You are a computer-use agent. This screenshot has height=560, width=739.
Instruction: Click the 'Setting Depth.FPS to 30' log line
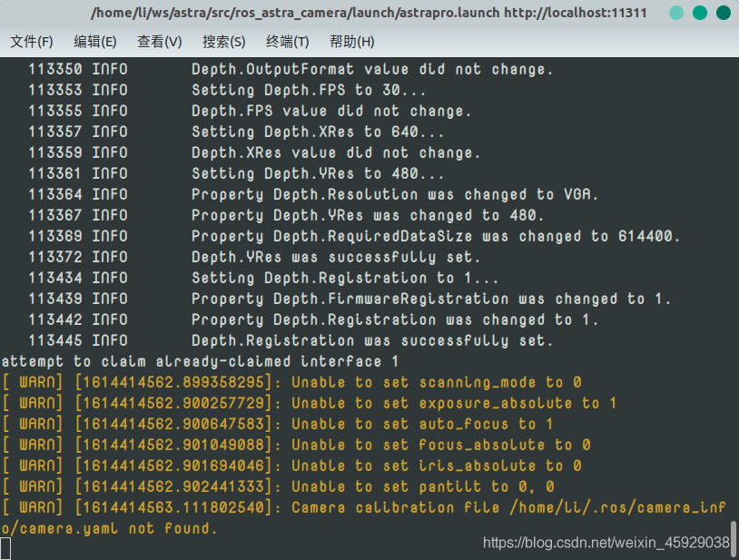(227, 90)
